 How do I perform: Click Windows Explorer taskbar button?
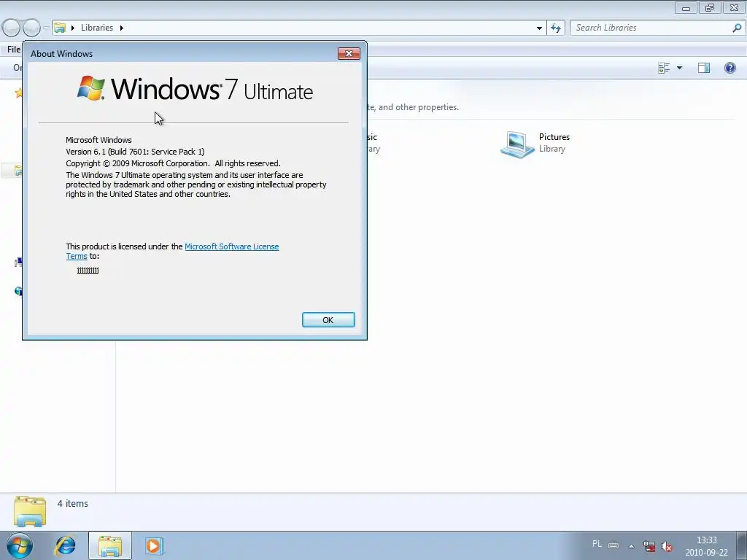tap(110, 545)
